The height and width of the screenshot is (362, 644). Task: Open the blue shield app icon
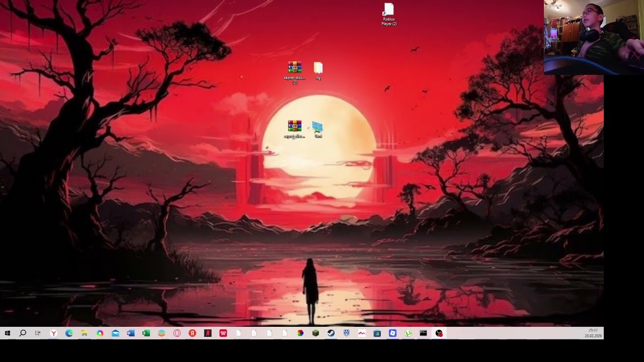[x=347, y=333]
